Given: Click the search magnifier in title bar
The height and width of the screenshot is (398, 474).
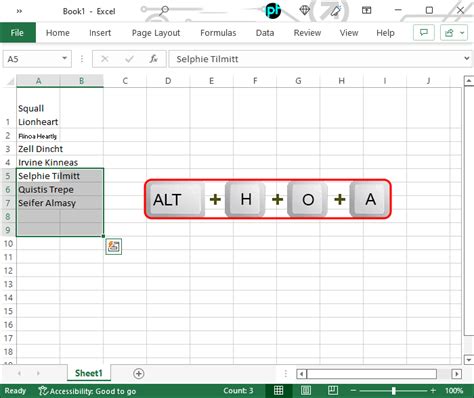Looking at the screenshot, I should tap(164, 11).
